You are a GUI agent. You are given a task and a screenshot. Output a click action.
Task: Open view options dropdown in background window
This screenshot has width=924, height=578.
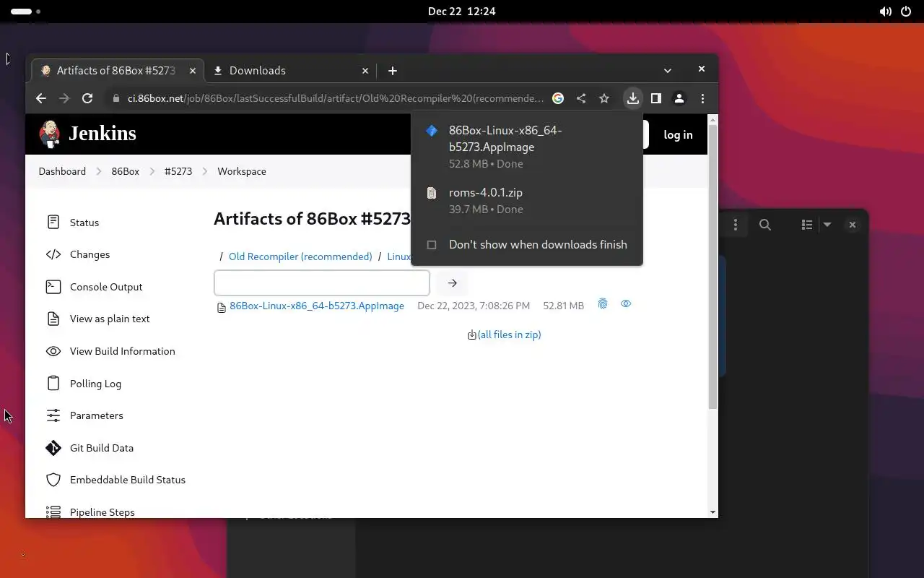click(x=827, y=225)
